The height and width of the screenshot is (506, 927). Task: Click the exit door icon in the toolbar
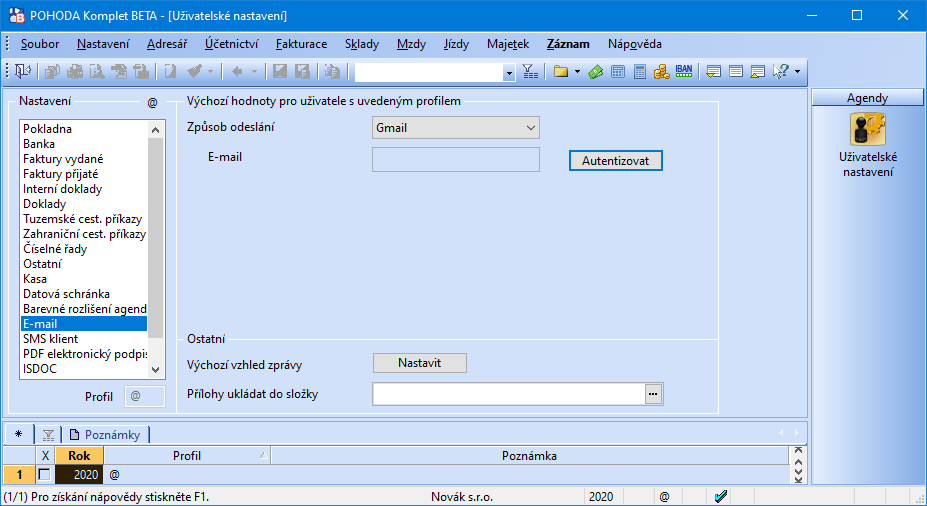coord(22,72)
